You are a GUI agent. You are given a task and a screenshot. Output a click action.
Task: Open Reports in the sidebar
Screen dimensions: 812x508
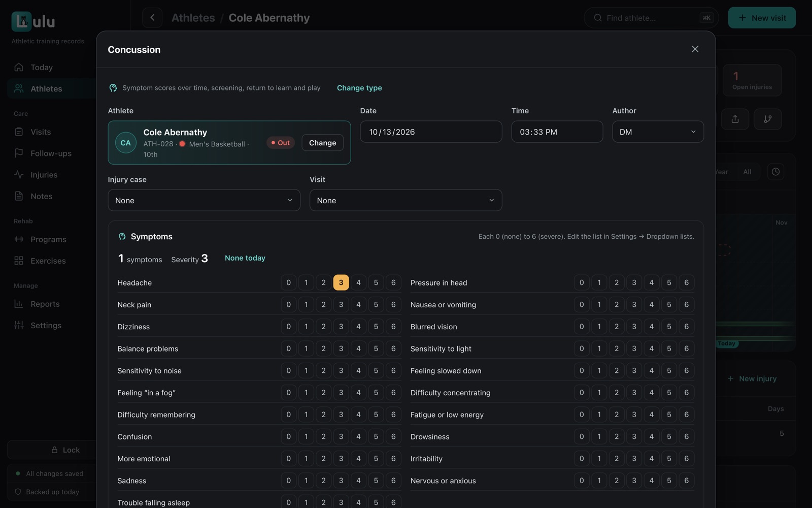point(51,304)
